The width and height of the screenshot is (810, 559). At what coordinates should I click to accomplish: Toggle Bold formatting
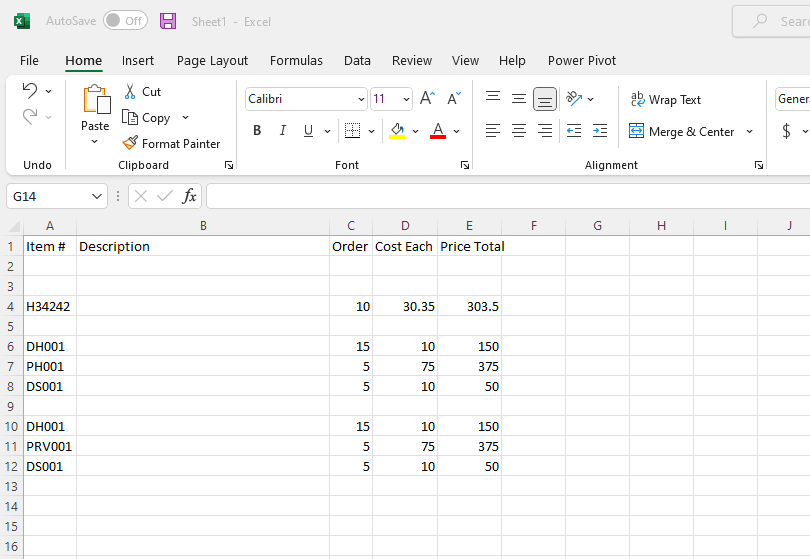(x=257, y=130)
